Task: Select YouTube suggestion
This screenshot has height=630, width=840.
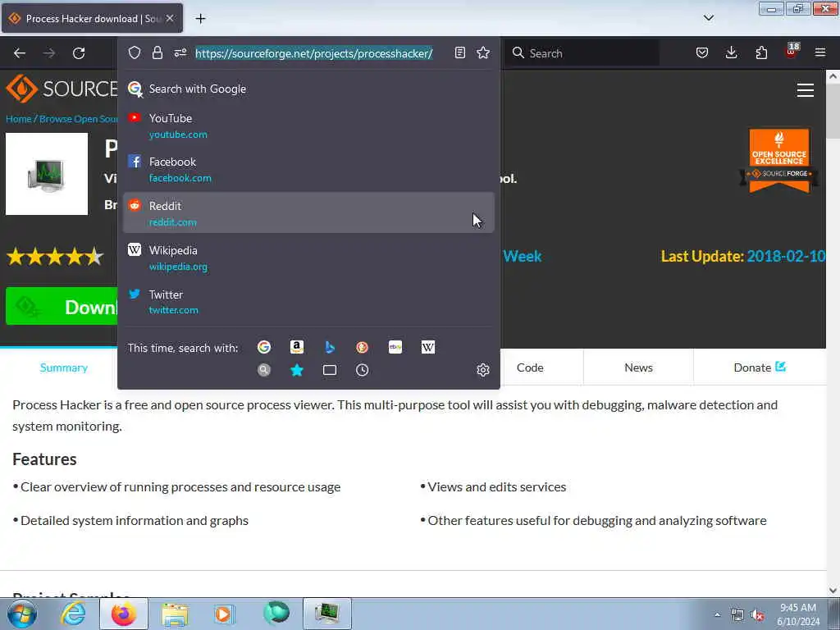Action: point(308,126)
